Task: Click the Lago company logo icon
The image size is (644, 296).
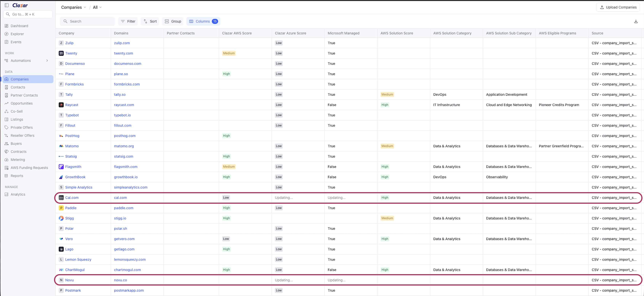Action: tap(61, 249)
